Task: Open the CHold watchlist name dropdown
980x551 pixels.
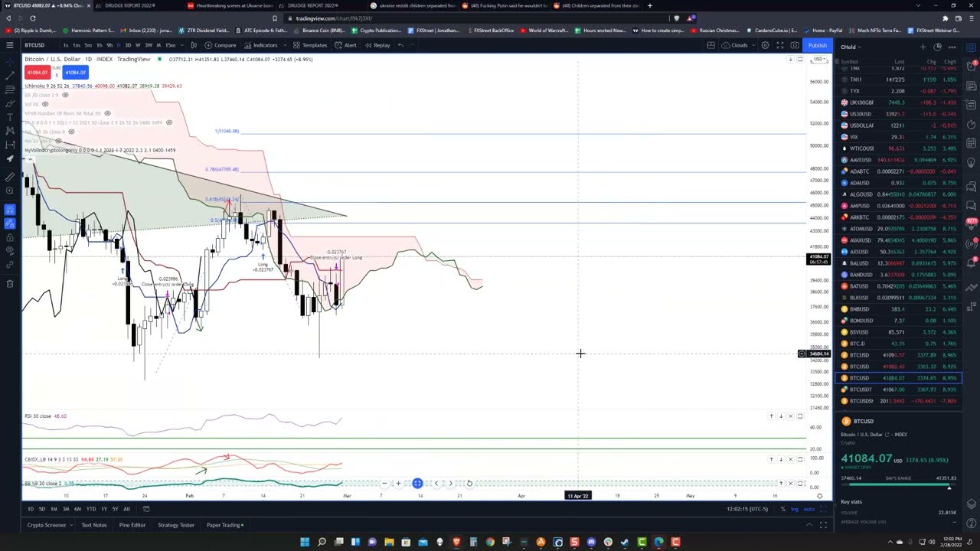Action: click(x=851, y=47)
